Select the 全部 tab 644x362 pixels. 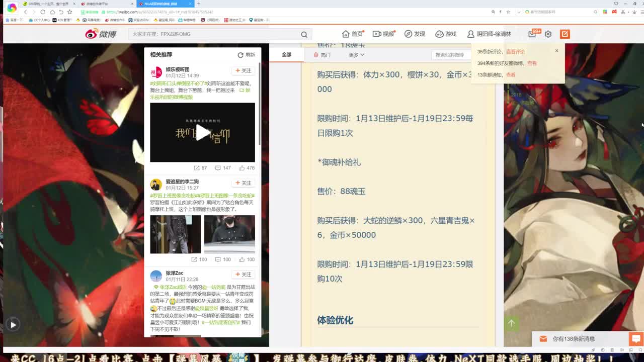(x=286, y=54)
